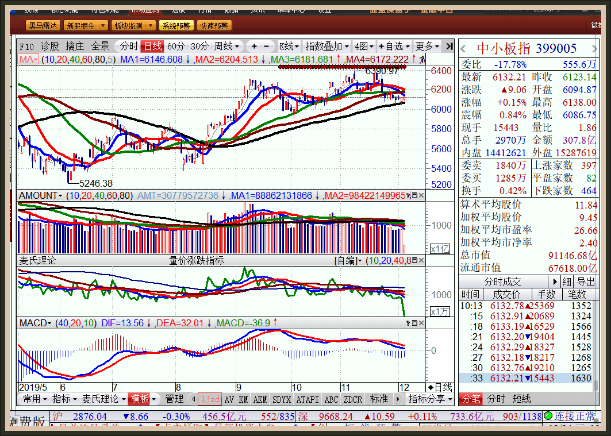The width and height of the screenshot is (611, 436).
Task: Switch chart to 60分 period
Action: tap(176, 46)
